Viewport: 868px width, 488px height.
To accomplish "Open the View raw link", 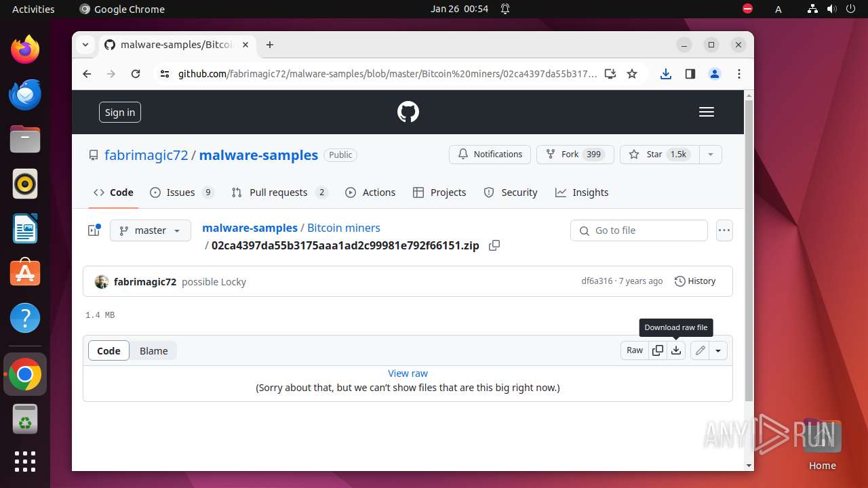I will pyautogui.click(x=408, y=373).
